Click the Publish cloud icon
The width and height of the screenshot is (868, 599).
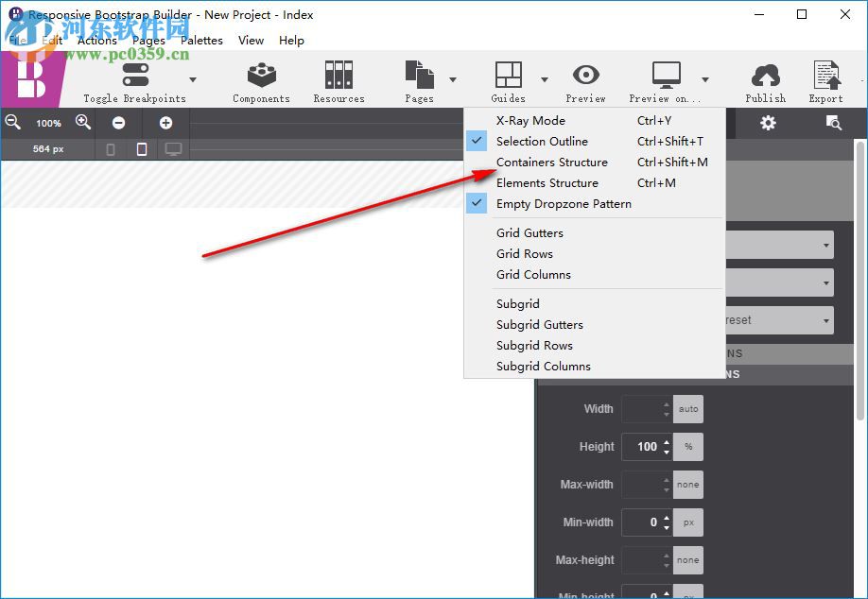766,76
